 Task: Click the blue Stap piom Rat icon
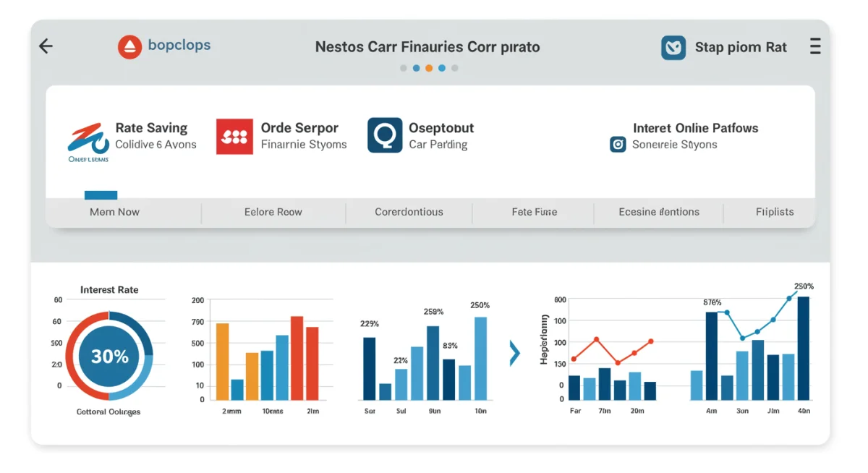(673, 48)
